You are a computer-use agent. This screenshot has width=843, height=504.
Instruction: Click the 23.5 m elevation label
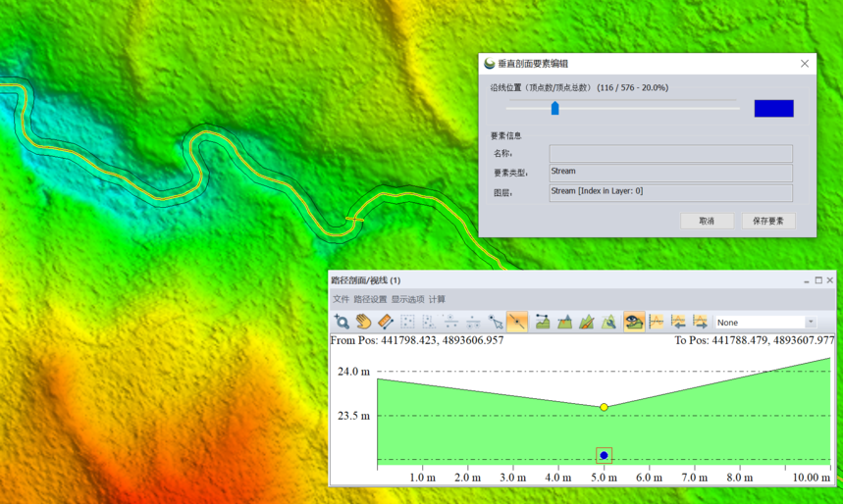click(x=353, y=416)
